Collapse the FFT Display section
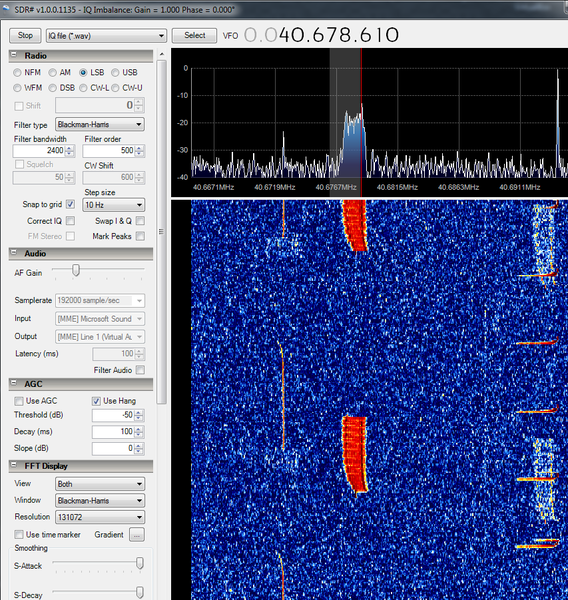This screenshot has width=568, height=600. [14, 465]
